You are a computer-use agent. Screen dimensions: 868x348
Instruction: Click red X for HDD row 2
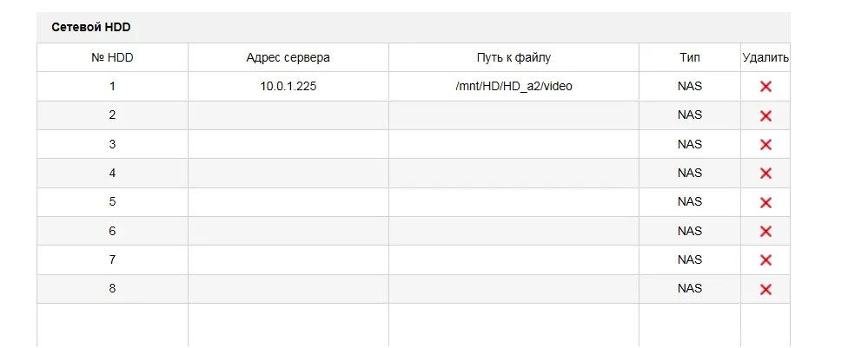[765, 115]
